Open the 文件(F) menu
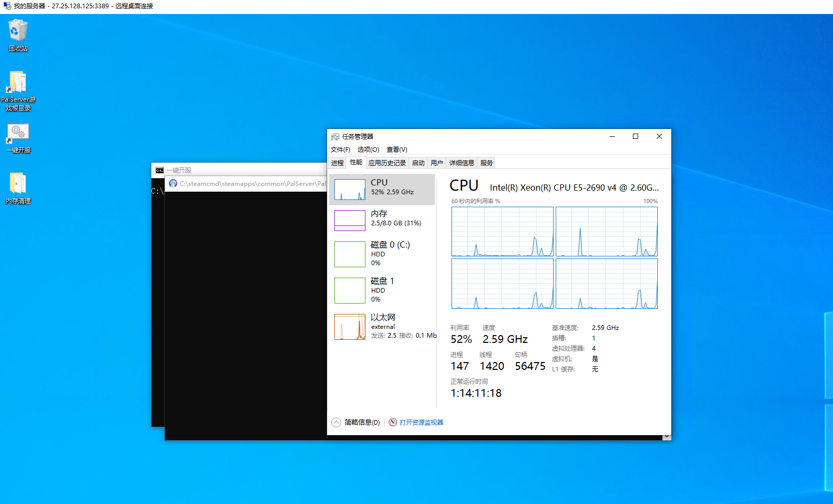Image resolution: width=833 pixels, height=504 pixels. (340, 150)
